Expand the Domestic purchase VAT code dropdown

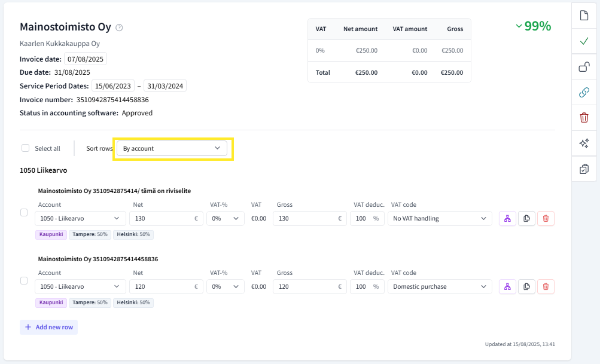coord(440,287)
